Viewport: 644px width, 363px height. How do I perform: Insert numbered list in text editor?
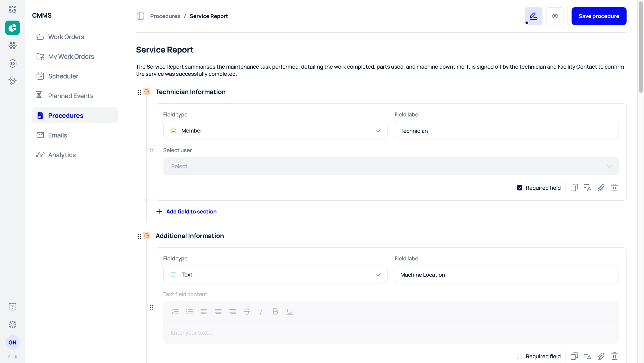[x=175, y=312]
